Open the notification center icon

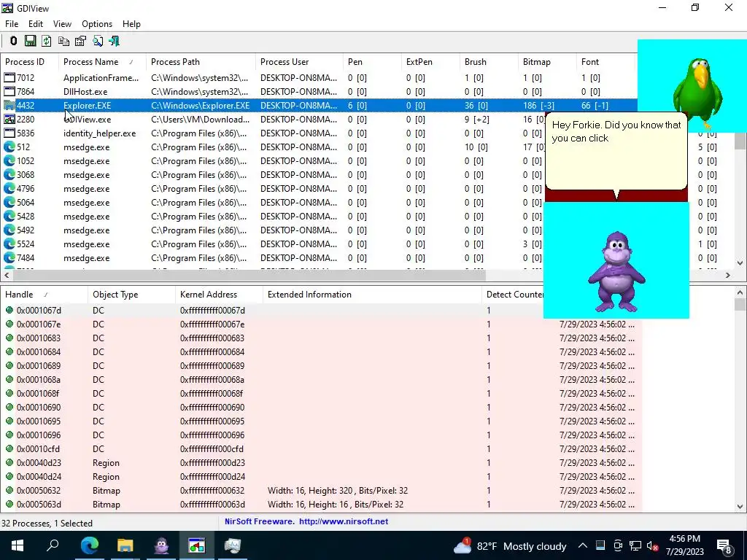click(x=724, y=546)
